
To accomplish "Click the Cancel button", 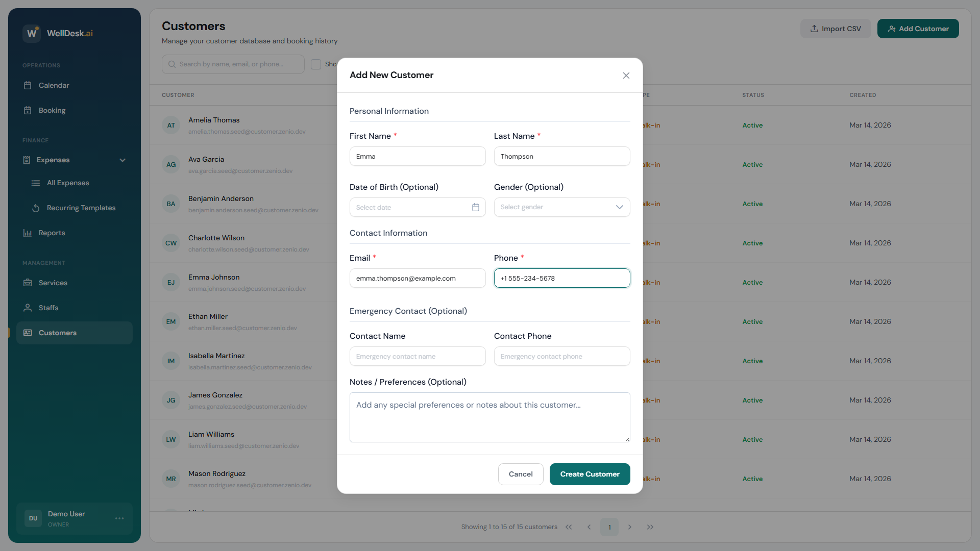I will (x=521, y=474).
